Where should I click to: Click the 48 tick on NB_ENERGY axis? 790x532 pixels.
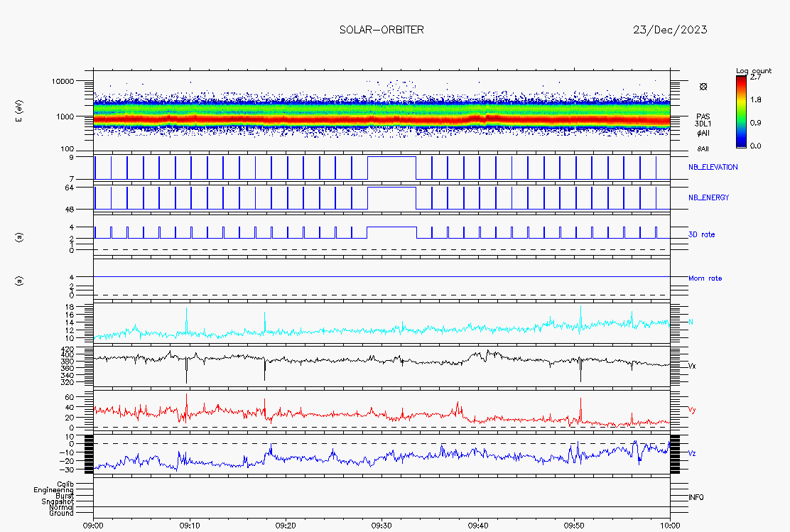click(x=70, y=210)
